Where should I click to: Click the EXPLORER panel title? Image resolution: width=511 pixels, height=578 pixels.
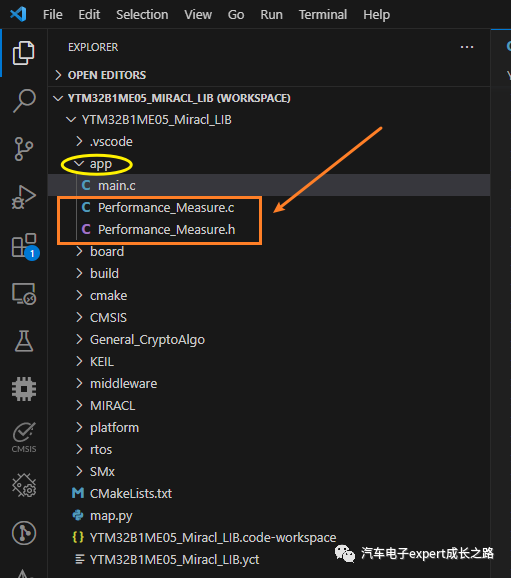93,47
